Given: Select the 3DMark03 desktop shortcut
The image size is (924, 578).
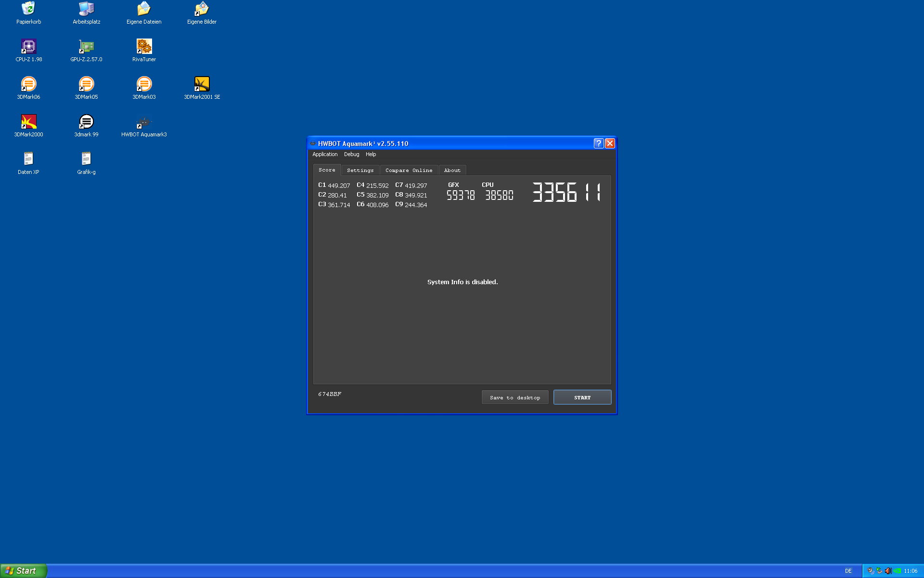Looking at the screenshot, I should pyautogui.click(x=144, y=88).
